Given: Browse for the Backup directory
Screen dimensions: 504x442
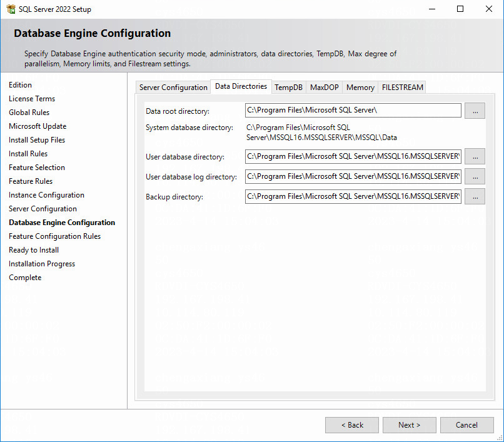Looking at the screenshot, I should (475, 196).
